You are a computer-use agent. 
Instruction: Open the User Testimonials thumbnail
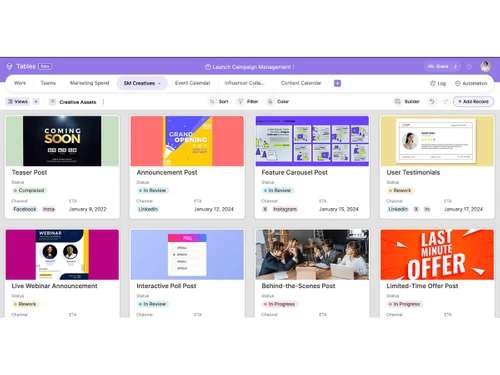437,141
